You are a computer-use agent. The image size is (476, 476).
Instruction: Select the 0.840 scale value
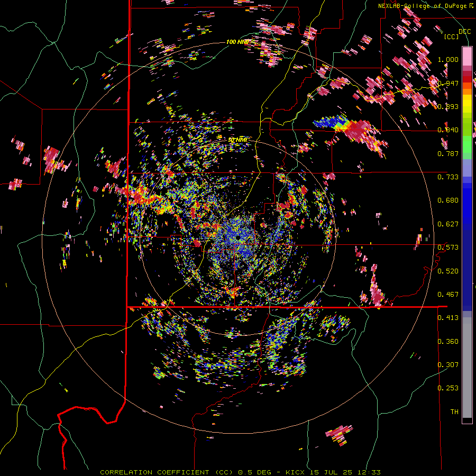pyautogui.click(x=448, y=130)
